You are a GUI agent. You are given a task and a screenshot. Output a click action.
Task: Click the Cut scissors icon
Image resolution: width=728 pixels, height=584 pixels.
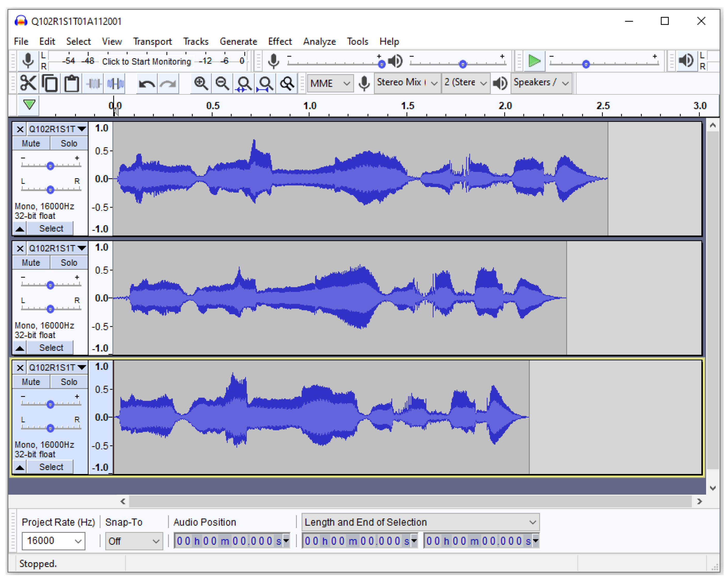click(x=28, y=83)
